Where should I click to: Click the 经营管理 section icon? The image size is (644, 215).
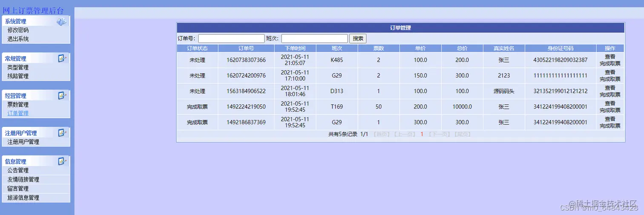tap(62, 95)
